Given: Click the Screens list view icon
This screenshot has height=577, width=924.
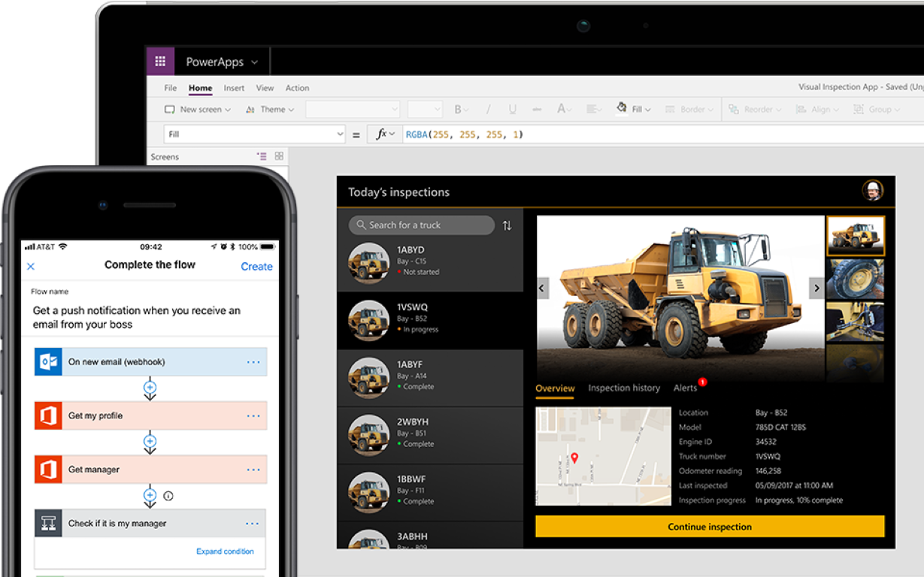Looking at the screenshot, I should [261, 156].
